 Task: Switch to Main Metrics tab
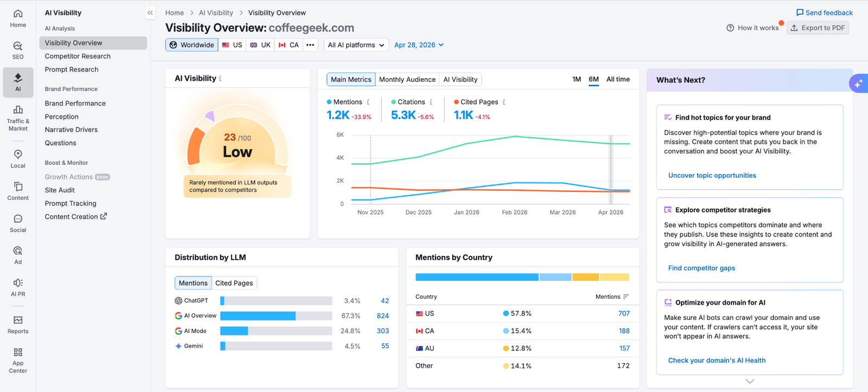(x=351, y=79)
